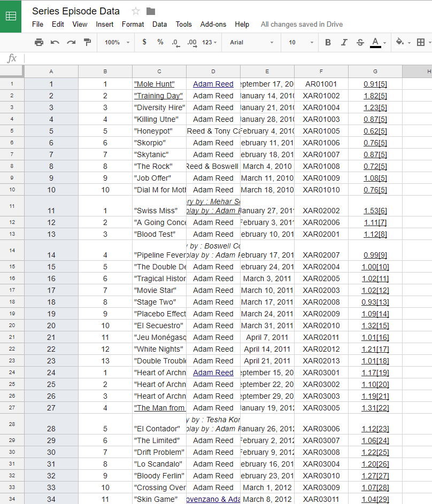Viewport: 432px width, 504px height.
Task: Open the Add-ons menu
Action: tap(213, 25)
